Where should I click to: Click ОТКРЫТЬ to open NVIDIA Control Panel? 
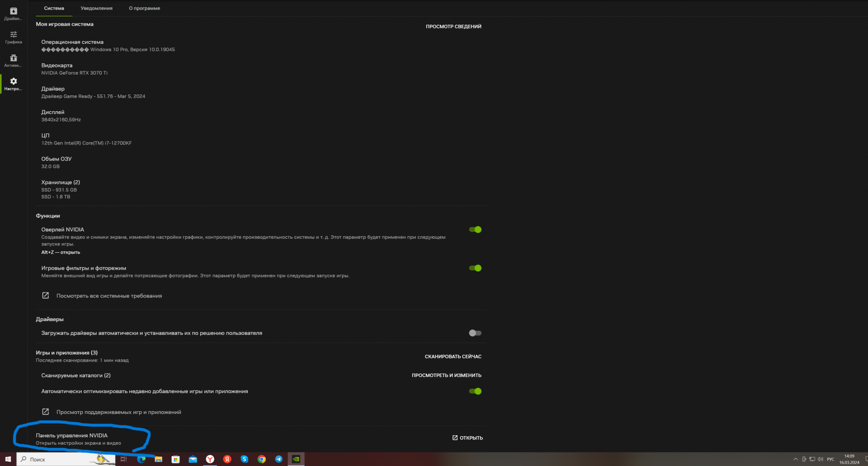[x=468, y=438]
